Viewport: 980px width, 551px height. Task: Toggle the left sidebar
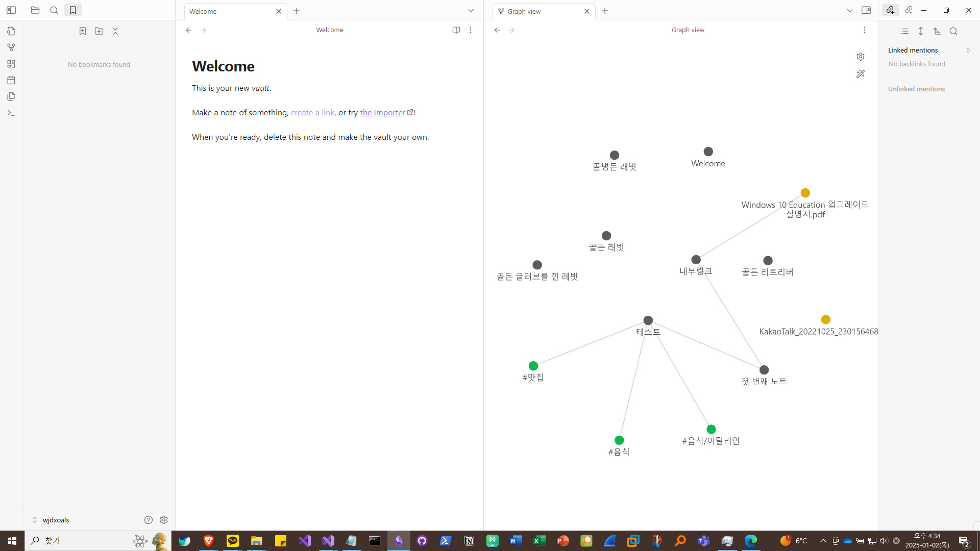click(x=11, y=10)
